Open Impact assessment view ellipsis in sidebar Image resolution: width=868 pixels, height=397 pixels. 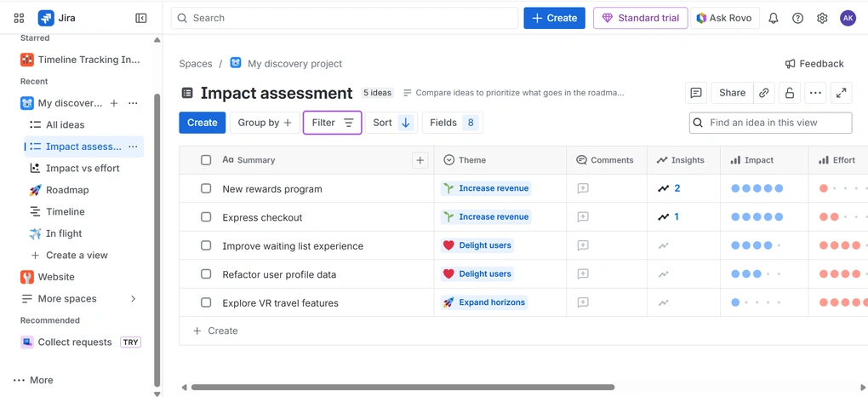tap(133, 147)
